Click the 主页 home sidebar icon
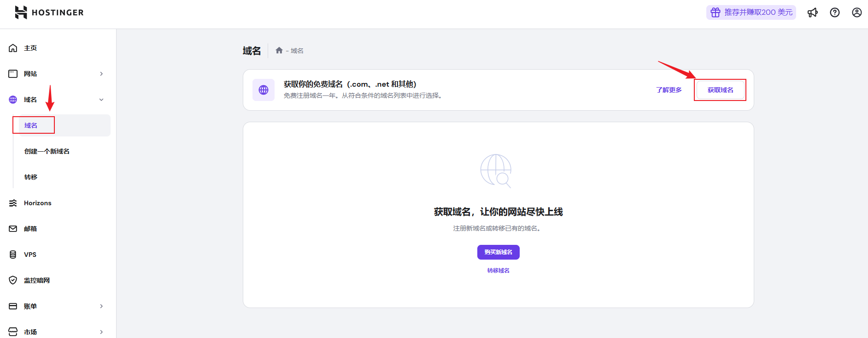 pyautogui.click(x=13, y=48)
